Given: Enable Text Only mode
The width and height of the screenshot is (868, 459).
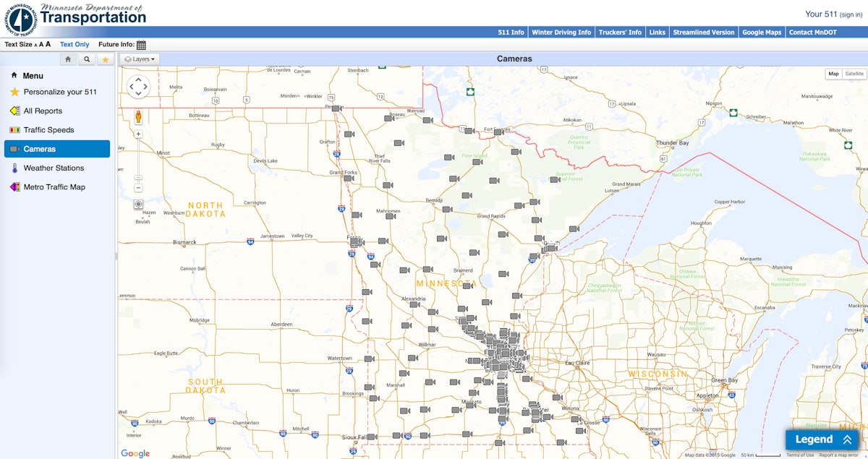Looking at the screenshot, I should (x=74, y=44).
